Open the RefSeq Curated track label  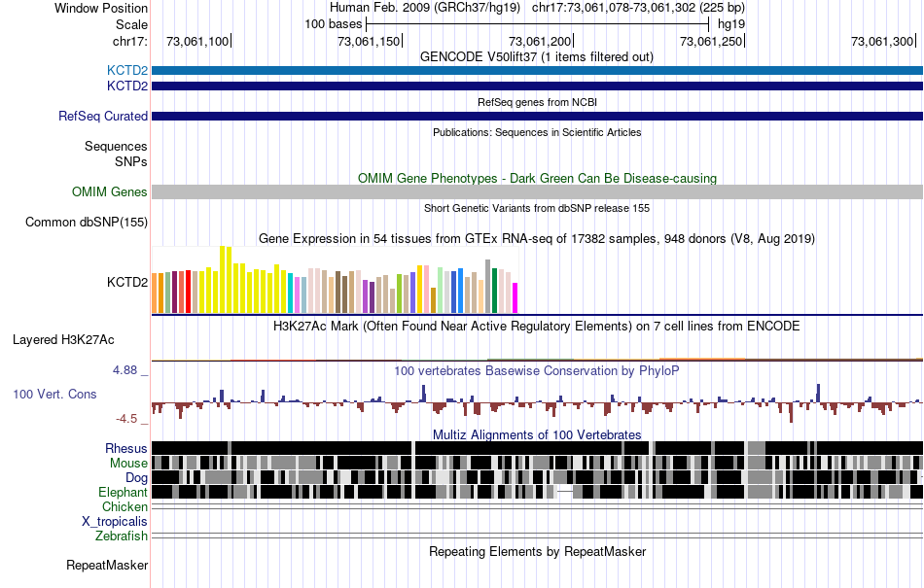point(103,116)
